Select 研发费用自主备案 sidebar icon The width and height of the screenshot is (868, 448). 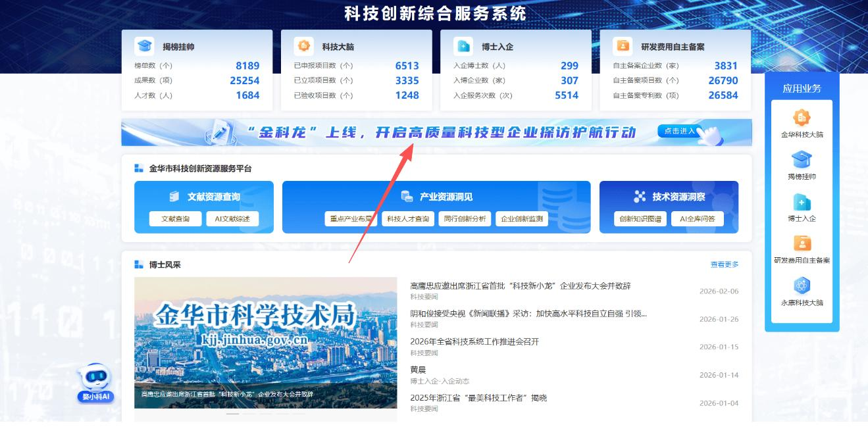[x=802, y=244]
